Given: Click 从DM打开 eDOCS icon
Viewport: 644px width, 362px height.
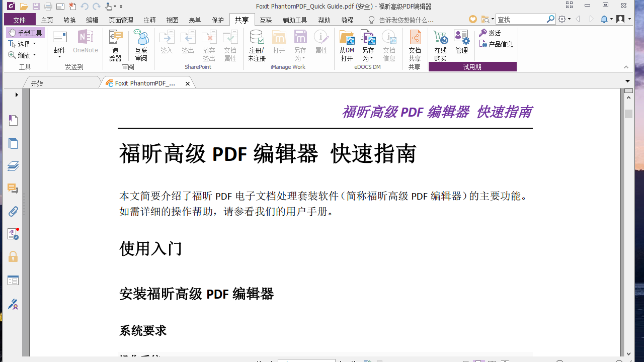Looking at the screenshot, I should [347, 45].
